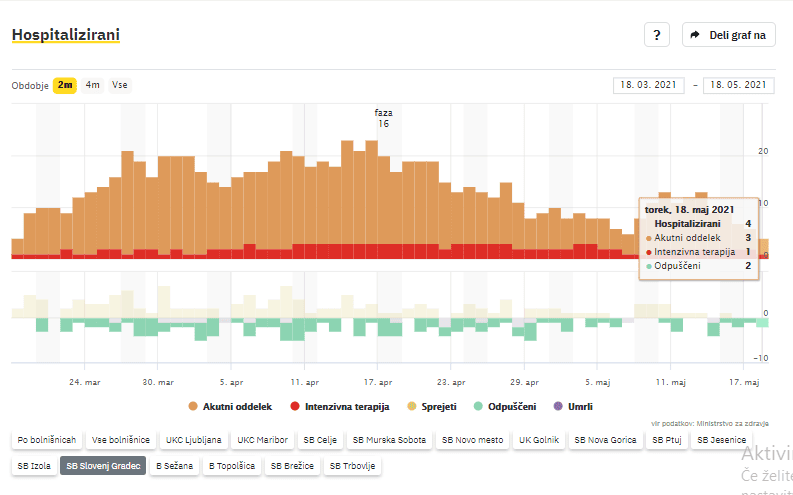
Task: Select the 2m period option
Action: pyautogui.click(x=65, y=85)
